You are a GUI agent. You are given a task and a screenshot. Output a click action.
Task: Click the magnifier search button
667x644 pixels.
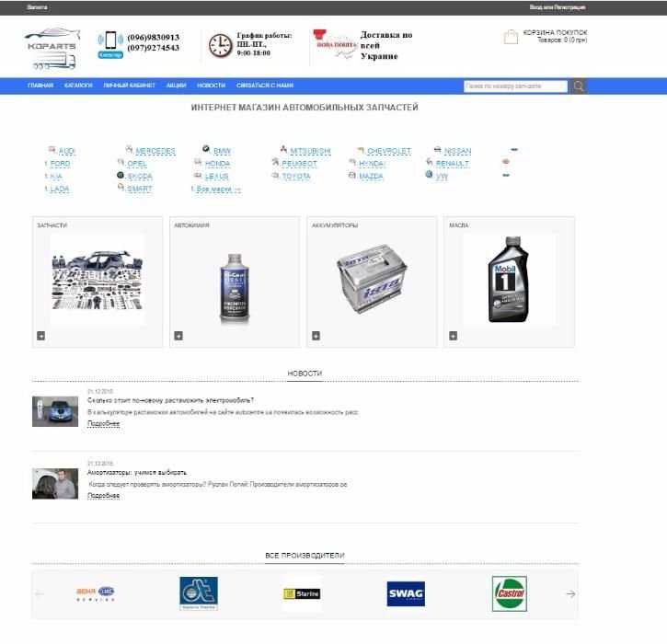579,86
